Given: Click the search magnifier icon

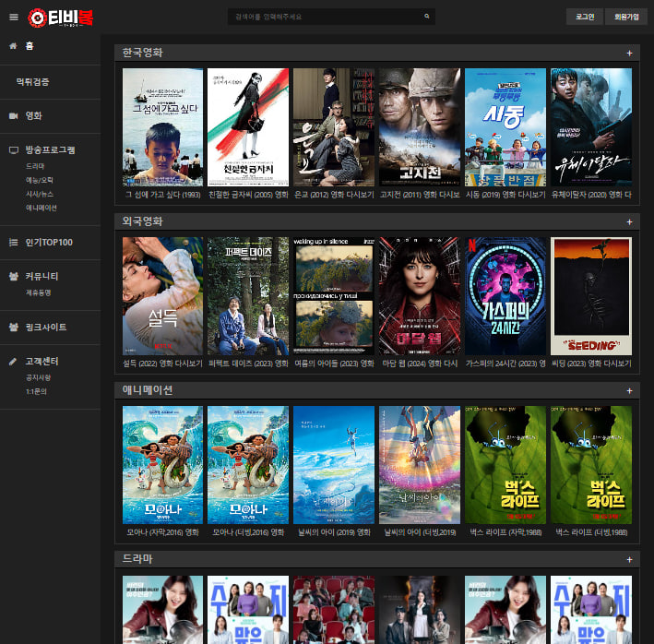Looking at the screenshot, I should [x=427, y=17].
